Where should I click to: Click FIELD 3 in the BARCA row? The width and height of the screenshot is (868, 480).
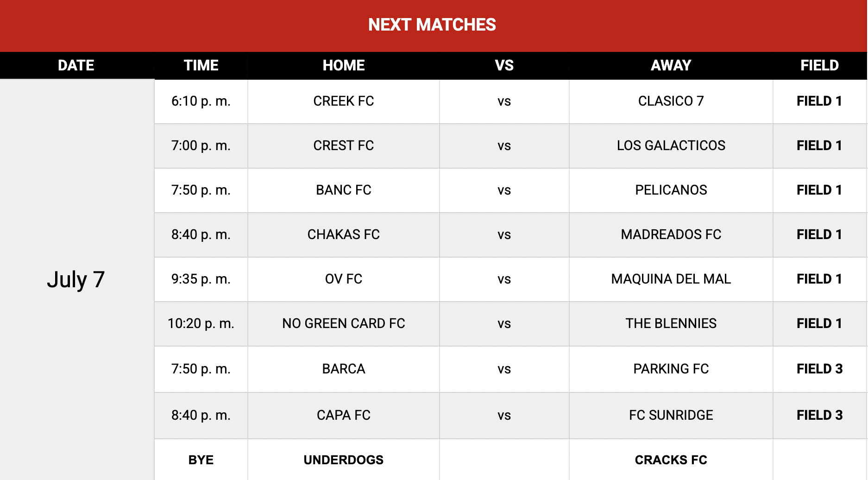[819, 369]
